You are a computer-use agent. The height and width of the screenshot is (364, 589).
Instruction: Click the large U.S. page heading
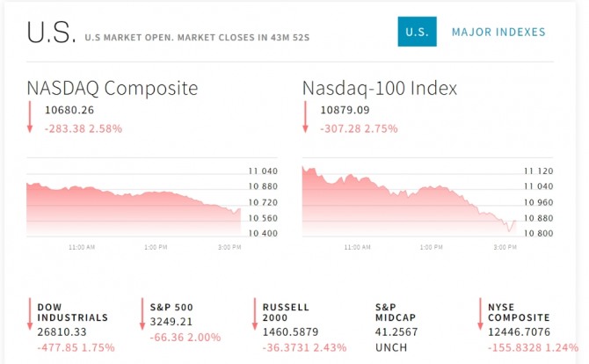pos(50,33)
